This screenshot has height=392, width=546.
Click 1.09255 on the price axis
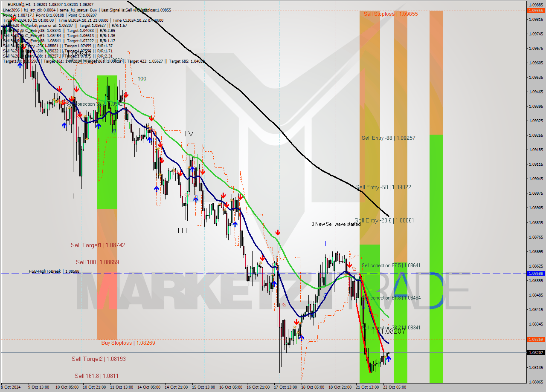pyautogui.click(x=536, y=135)
